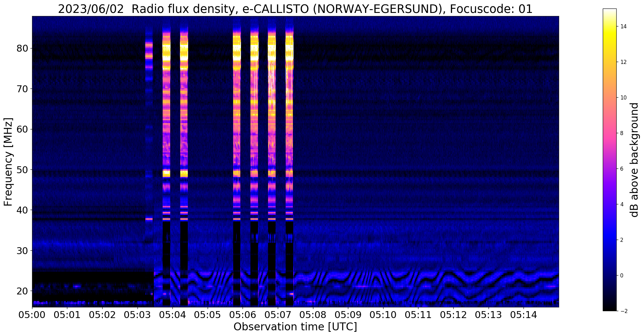Viewport: 644px width, 336px height.
Task: Click the frequency tick '80'
Action: click(x=23, y=48)
